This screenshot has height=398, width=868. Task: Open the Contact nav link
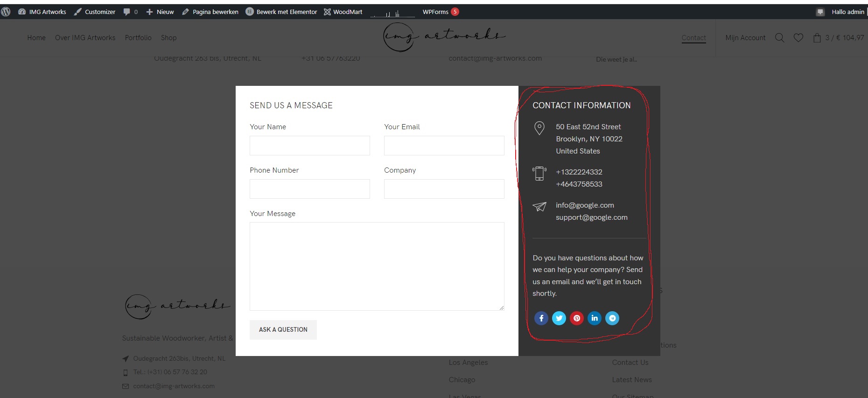pos(693,38)
